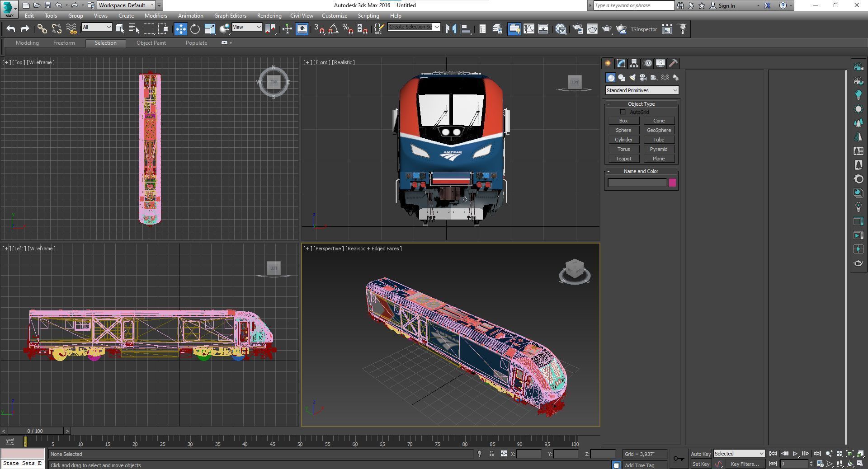This screenshot has height=469, width=868.
Task: Open the Schematic View icon
Action: (x=543, y=29)
